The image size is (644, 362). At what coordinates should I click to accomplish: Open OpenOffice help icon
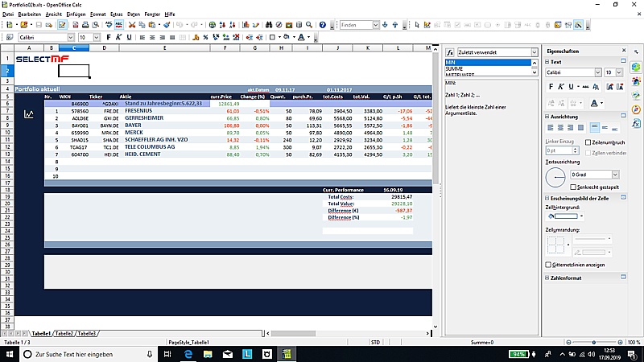tap(323, 25)
